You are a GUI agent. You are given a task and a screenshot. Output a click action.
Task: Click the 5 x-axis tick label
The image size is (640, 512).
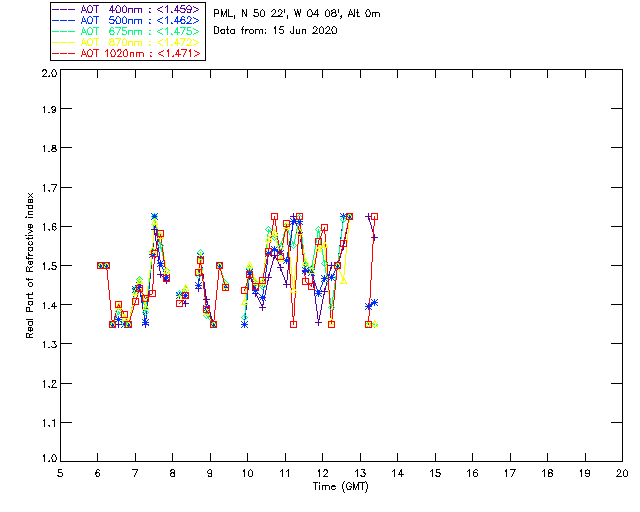coord(60,473)
